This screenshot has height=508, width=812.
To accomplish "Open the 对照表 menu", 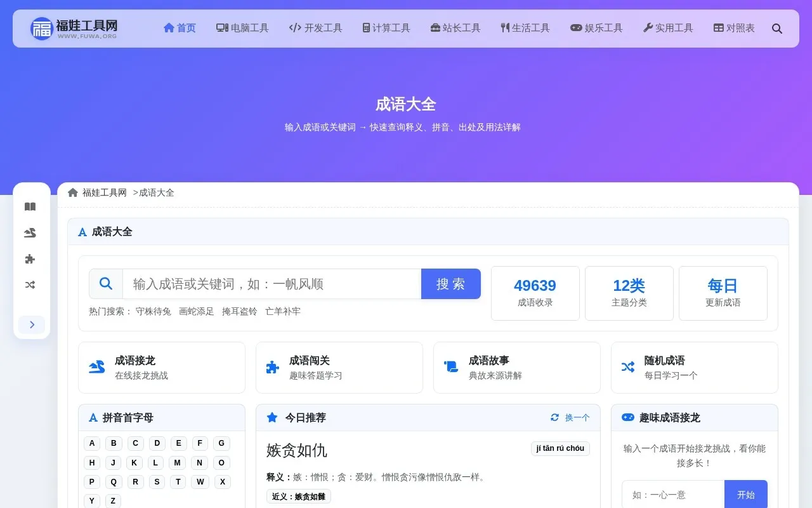I will (734, 28).
